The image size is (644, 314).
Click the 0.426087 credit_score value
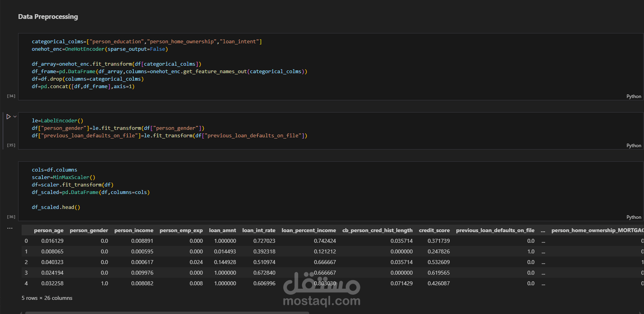click(x=439, y=283)
